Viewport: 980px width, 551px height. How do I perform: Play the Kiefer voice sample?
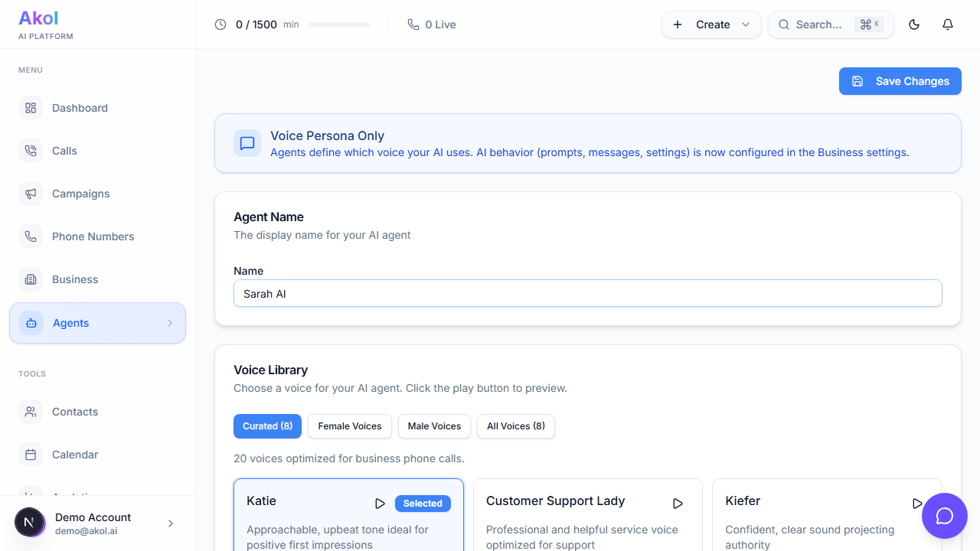pos(916,504)
